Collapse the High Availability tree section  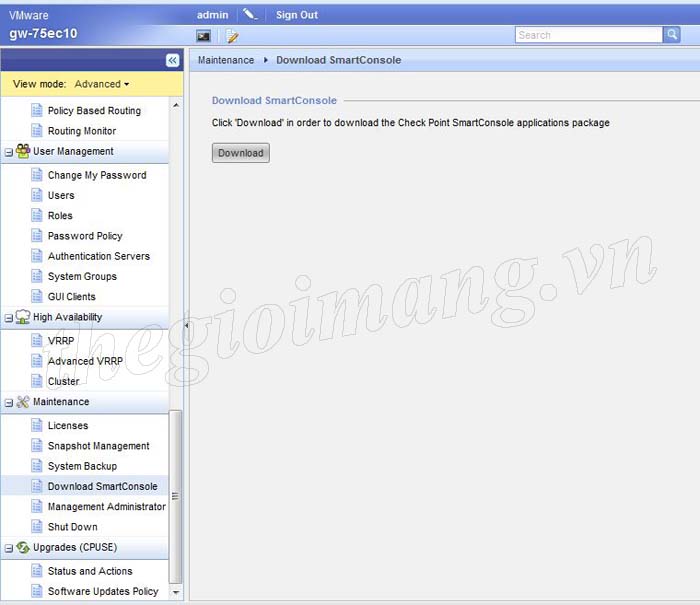9,318
